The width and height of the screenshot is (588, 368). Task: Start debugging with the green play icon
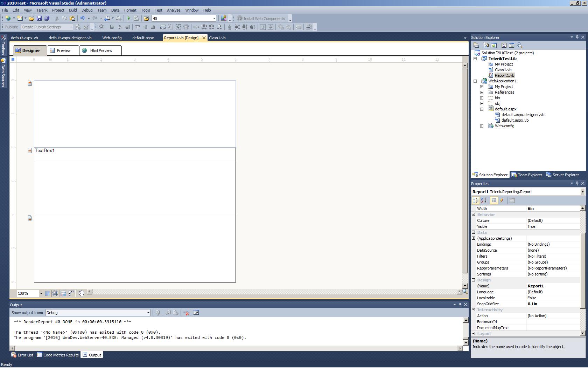click(x=129, y=19)
